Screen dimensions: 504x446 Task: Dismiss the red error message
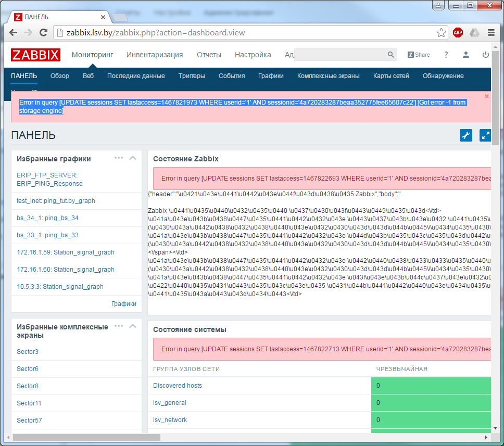point(487,96)
